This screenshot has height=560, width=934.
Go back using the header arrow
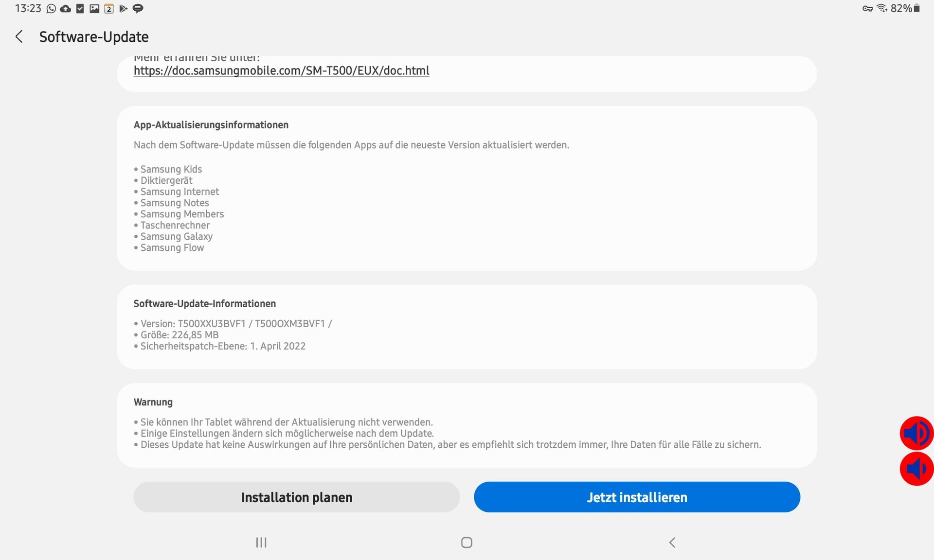pyautogui.click(x=19, y=36)
